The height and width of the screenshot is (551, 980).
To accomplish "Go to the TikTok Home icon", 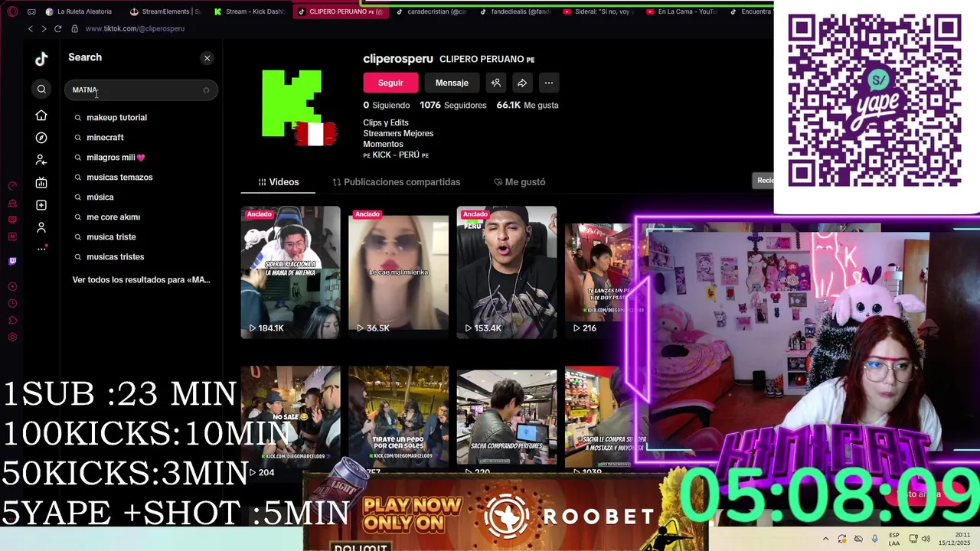I will (41, 116).
